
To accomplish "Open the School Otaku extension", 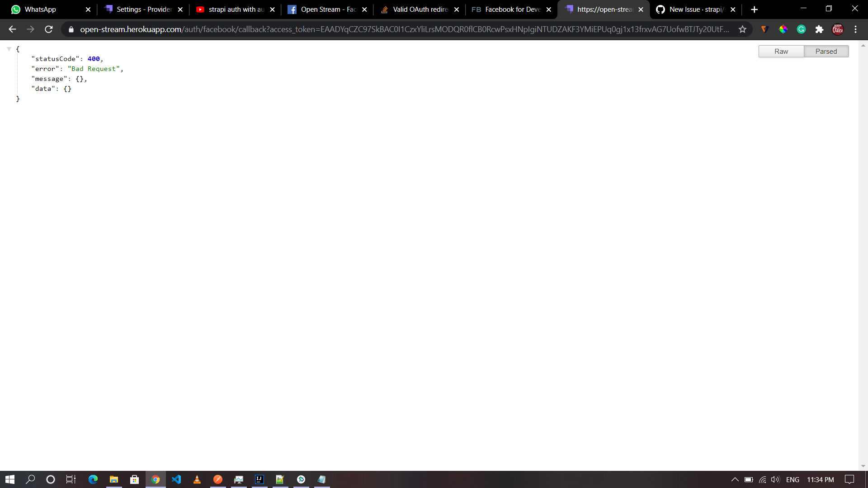I will (838, 29).
